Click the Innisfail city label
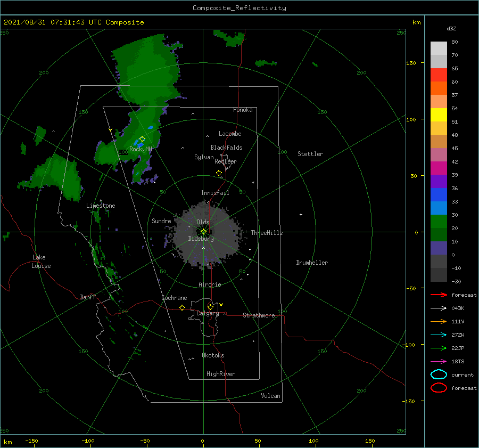479x448 pixels. pos(215,193)
